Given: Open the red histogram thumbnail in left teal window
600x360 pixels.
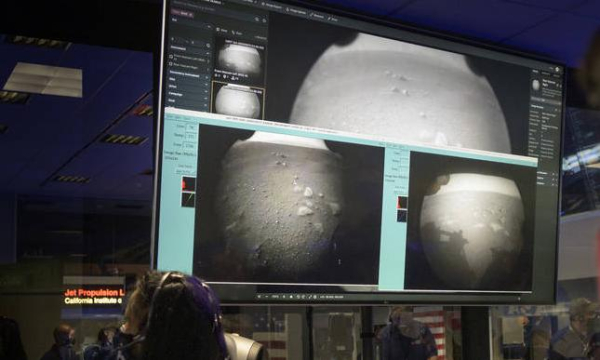Looking at the screenshot, I should 188,184.
